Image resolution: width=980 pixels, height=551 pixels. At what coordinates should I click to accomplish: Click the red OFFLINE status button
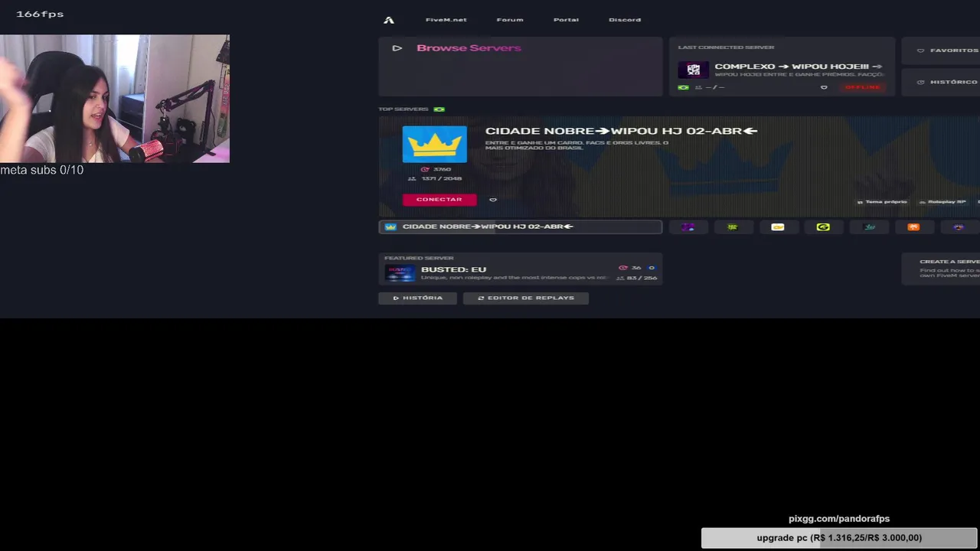pyautogui.click(x=862, y=87)
